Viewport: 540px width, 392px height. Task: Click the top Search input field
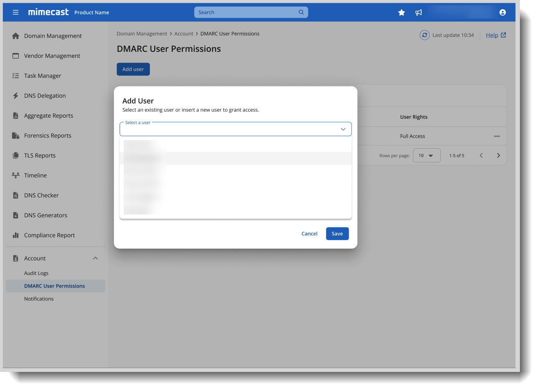[x=251, y=12]
